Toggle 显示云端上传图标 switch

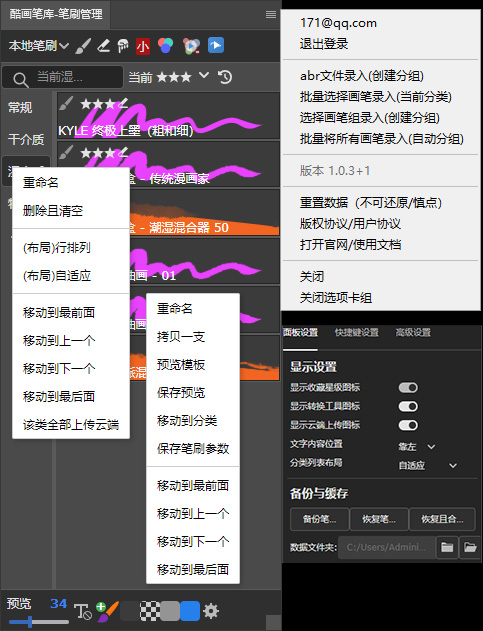tap(408, 425)
